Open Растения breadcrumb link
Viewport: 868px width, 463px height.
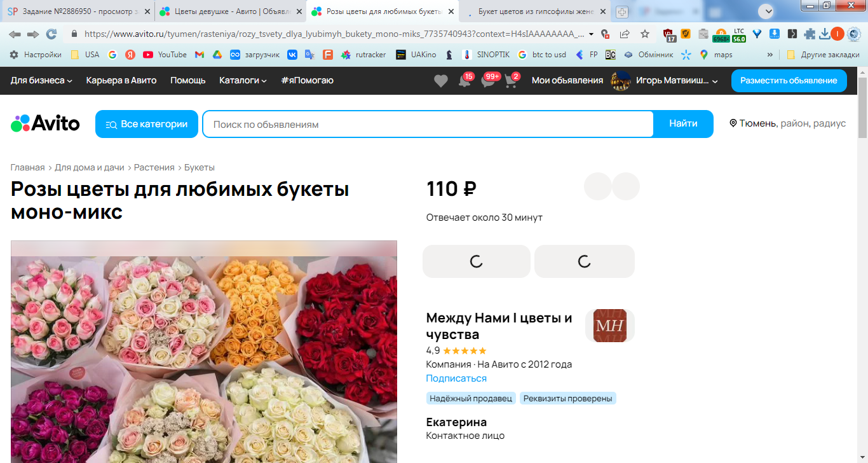tap(154, 167)
